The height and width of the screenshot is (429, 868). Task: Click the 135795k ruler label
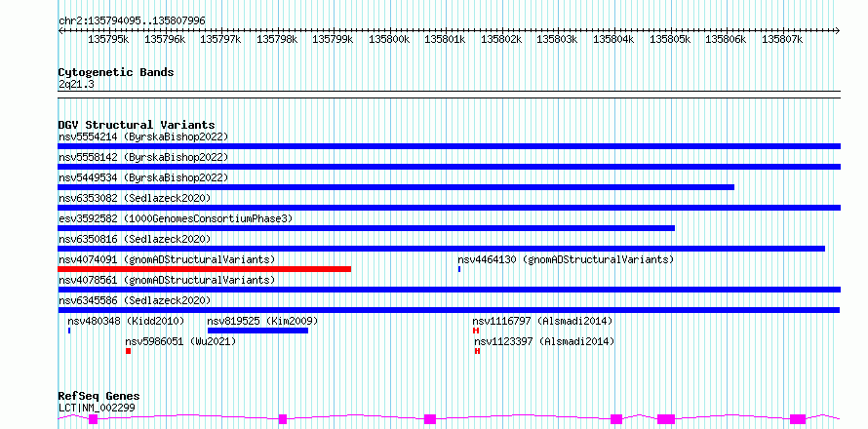(x=108, y=39)
